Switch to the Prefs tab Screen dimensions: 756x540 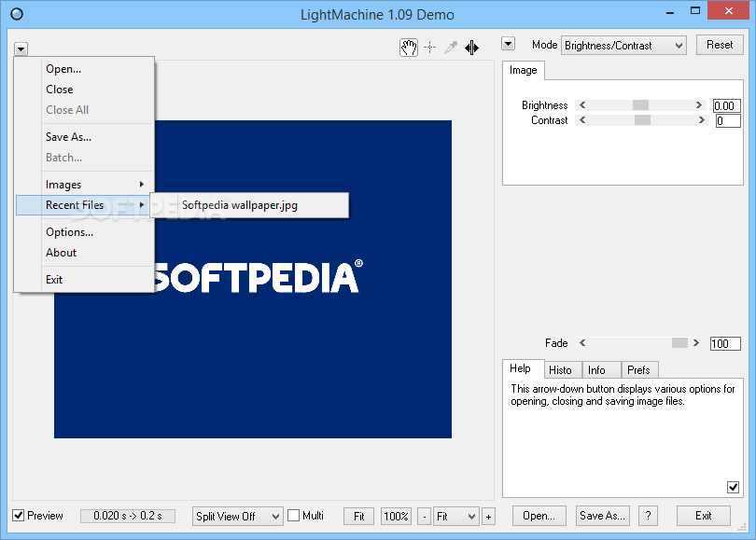point(640,370)
